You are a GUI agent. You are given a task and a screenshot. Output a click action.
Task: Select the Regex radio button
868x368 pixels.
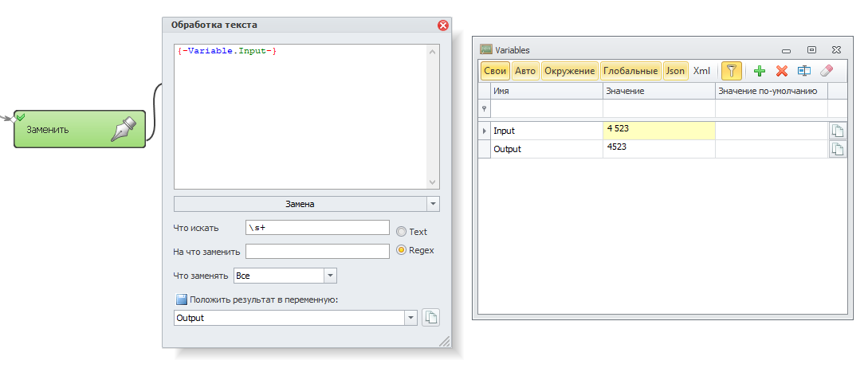(402, 250)
